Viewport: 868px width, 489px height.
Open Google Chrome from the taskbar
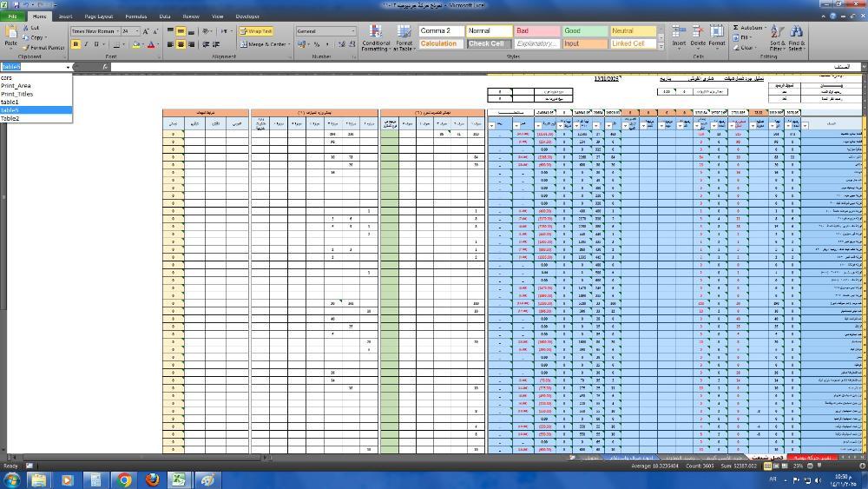point(124,479)
